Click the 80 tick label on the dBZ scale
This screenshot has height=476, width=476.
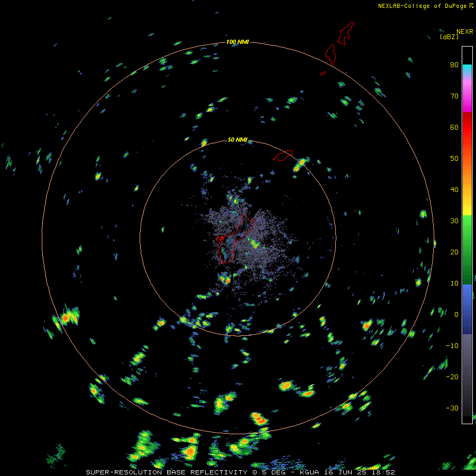point(454,65)
